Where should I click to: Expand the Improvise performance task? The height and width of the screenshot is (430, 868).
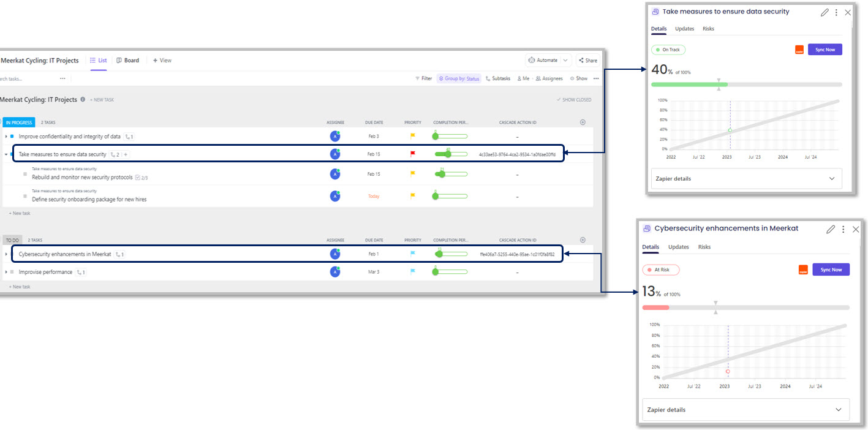(x=6, y=271)
